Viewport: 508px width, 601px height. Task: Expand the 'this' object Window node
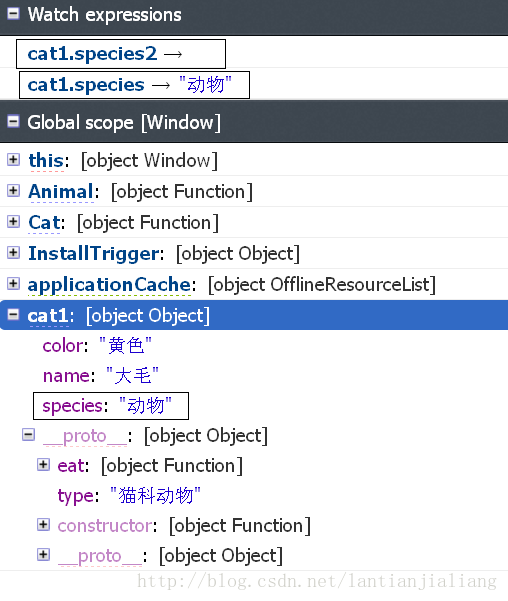pyautogui.click(x=13, y=159)
